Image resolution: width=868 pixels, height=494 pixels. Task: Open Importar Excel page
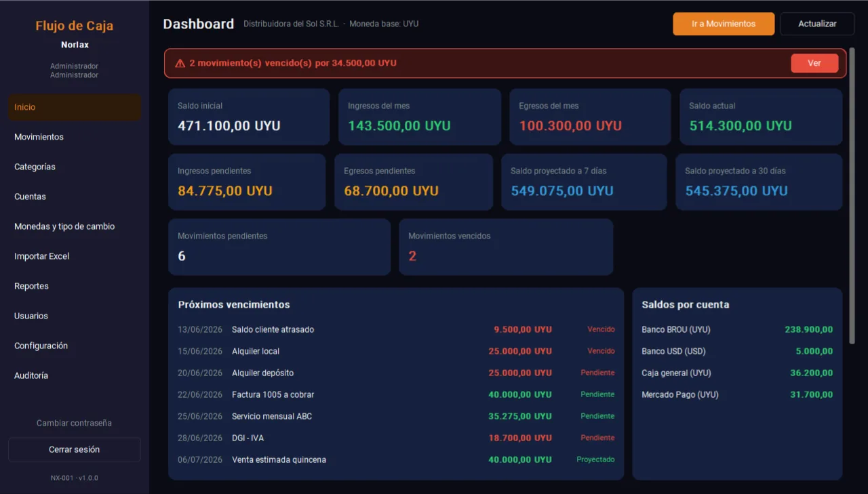tap(75, 256)
